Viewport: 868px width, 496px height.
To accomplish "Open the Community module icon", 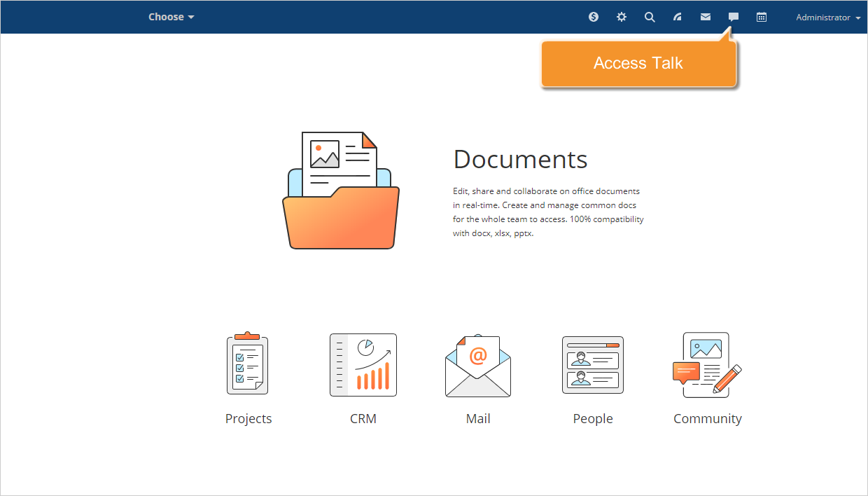I will coord(707,364).
